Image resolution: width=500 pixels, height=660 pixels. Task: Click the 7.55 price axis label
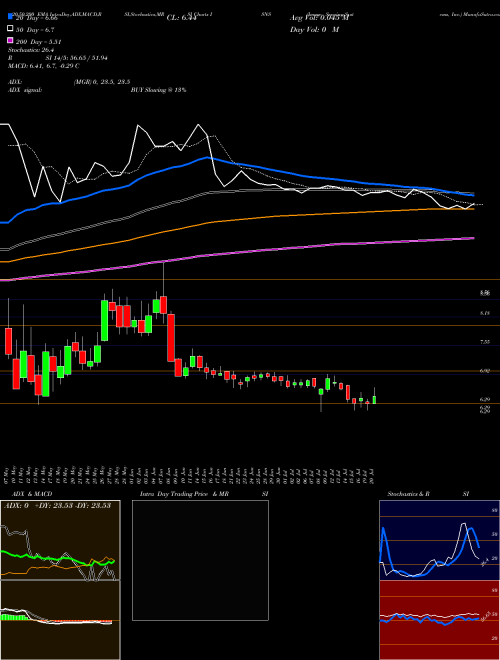coord(485,342)
